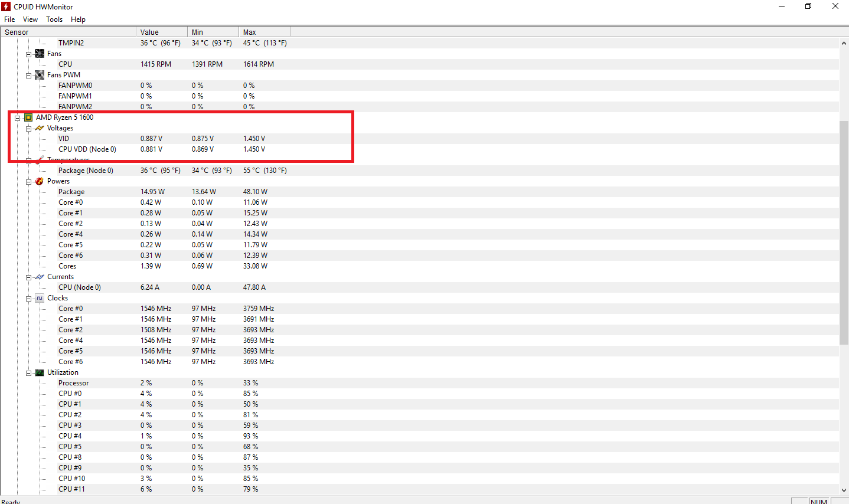Screen dimensions: 849x504
Task: Collapse the Utilization tree section
Action: click(28, 373)
